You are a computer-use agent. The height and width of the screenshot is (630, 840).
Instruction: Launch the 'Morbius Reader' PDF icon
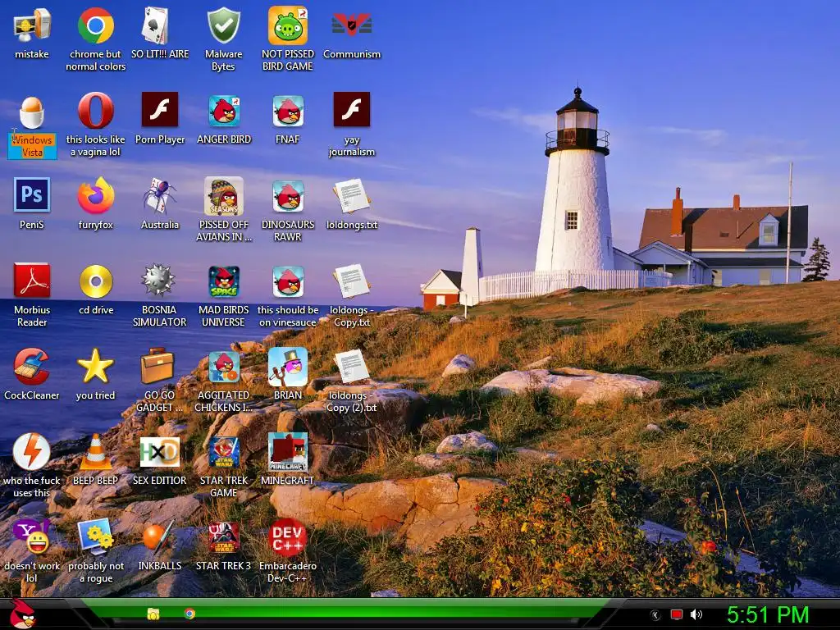tap(32, 281)
